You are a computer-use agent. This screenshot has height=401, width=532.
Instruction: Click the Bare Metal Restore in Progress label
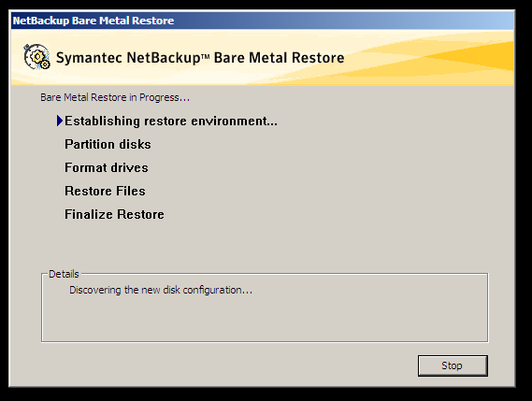(x=115, y=98)
